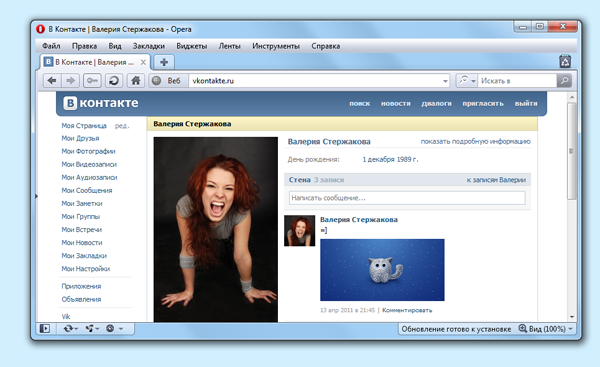This screenshot has height=367, width=600.
Task: Open Мои Закладки
Action: click(84, 255)
